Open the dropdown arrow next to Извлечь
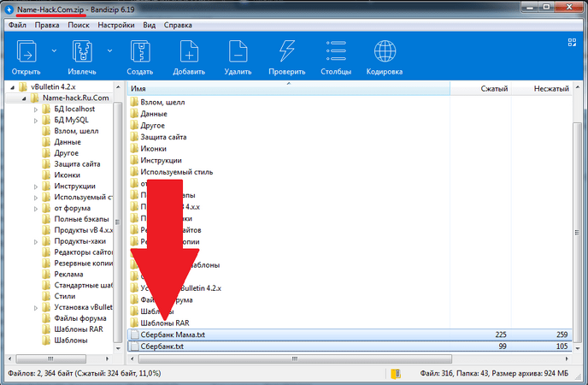The width and height of the screenshot is (588, 385). [109, 51]
